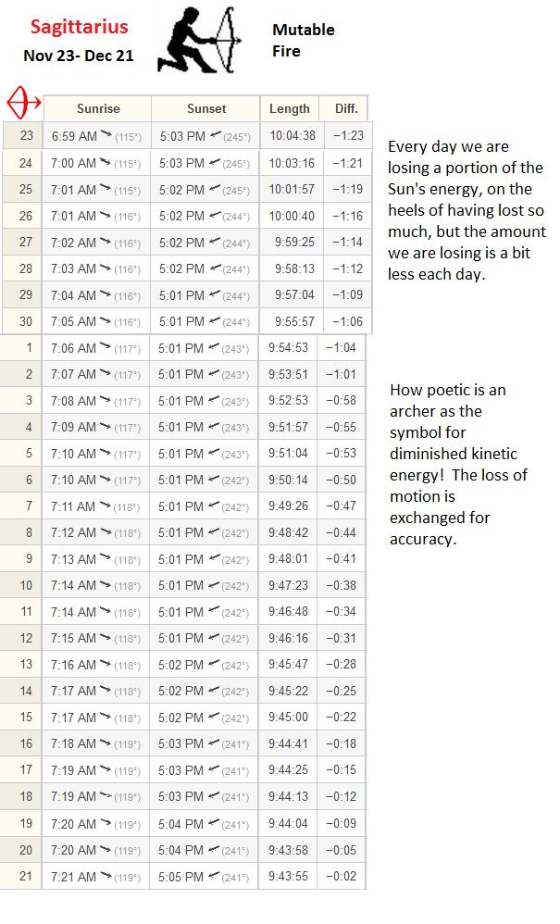Screen dimensions: 560x924
Task: Click the sunrise arrow icon for December 1
Action: [x=106, y=347]
